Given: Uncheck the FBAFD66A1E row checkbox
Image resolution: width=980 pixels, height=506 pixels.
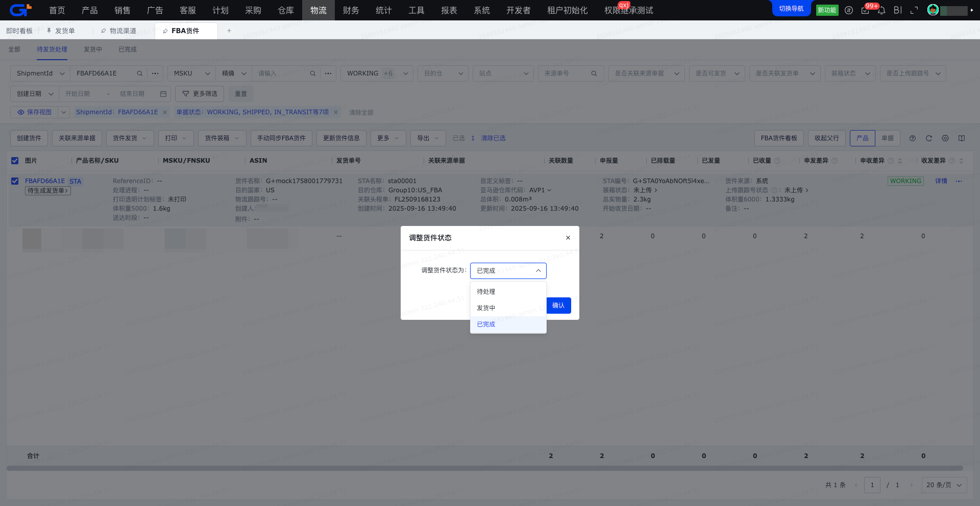Looking at the screenshot, I should (15, 181).
